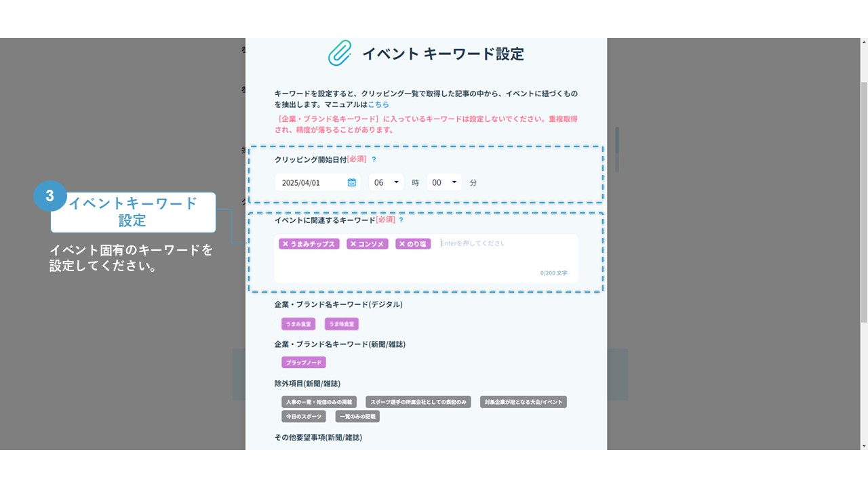The image size is (868, 488).
Task: Click help icon beside イベントに関連するキーワード
Action: [401, 220]
